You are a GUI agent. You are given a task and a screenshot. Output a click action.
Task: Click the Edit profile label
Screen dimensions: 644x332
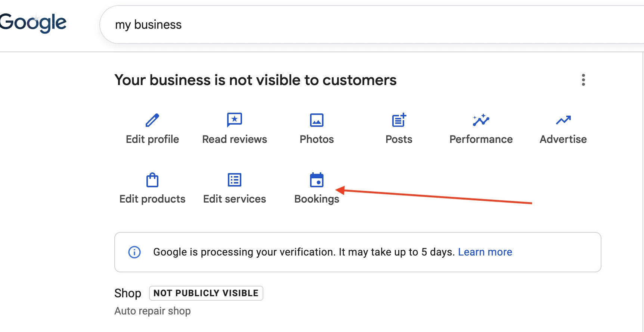click(x=152, y=140)
